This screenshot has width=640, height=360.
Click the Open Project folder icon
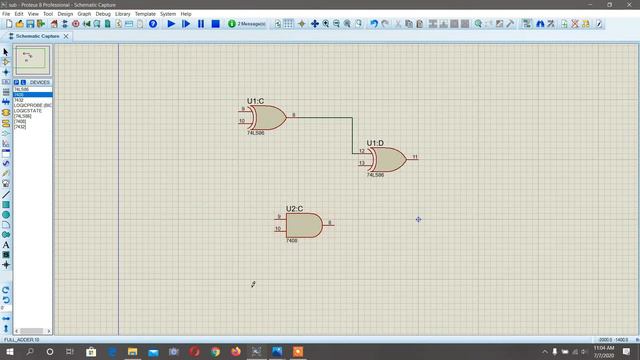coord(20,24)
